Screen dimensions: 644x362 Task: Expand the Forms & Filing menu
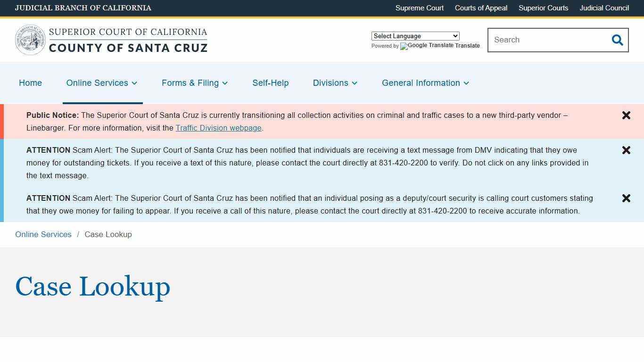(x=190, y=83)
